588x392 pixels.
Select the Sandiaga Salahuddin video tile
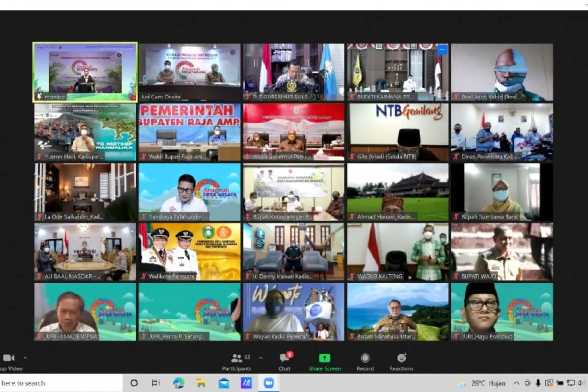click(x=190, y=192)
